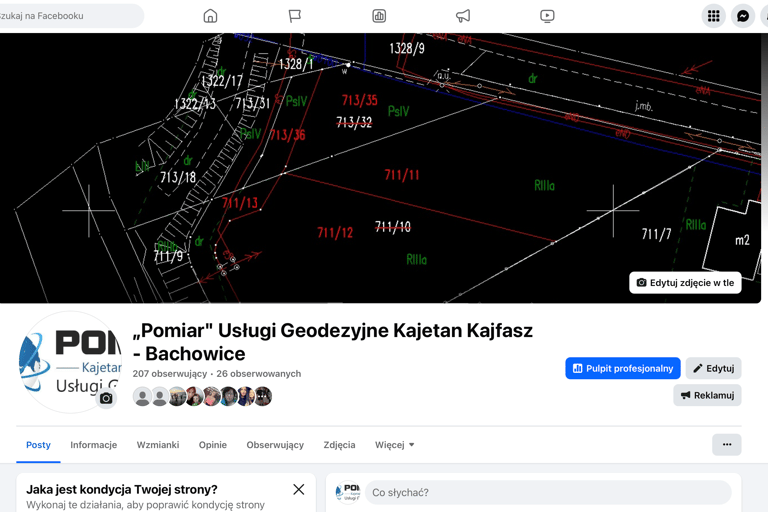The width and height of the screenshot is (768, 512).
Task: Click the 711/11 parcel label on cover photo
Action: click(x=402, y=175)
